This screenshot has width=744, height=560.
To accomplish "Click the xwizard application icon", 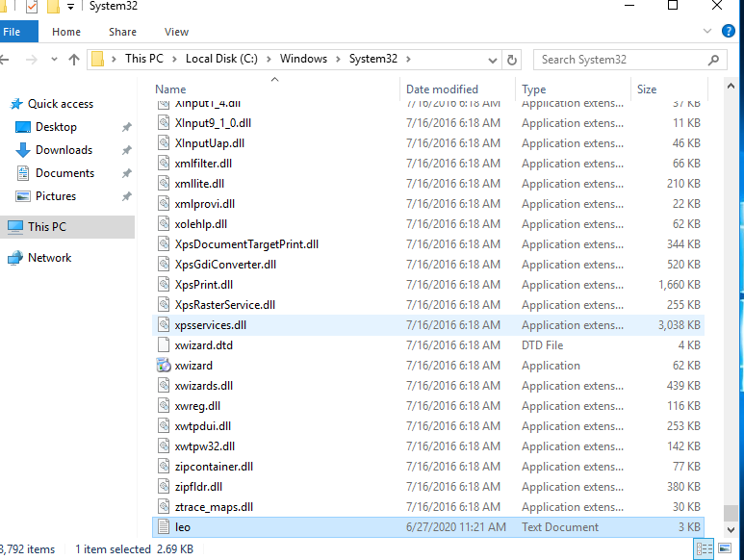I will pyautogui.click(x=164, y=365).
